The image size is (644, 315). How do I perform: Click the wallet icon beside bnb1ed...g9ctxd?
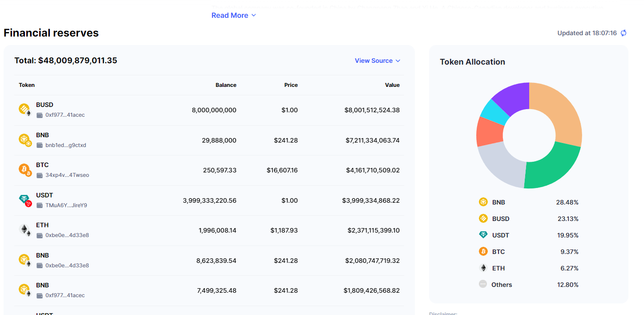click(x=40, y=145)
